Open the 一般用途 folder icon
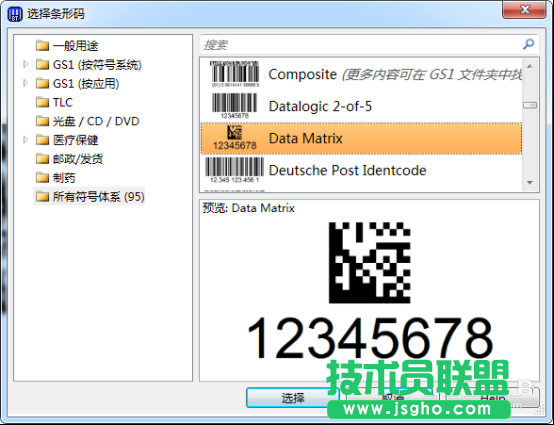 (x=42, y=46)
